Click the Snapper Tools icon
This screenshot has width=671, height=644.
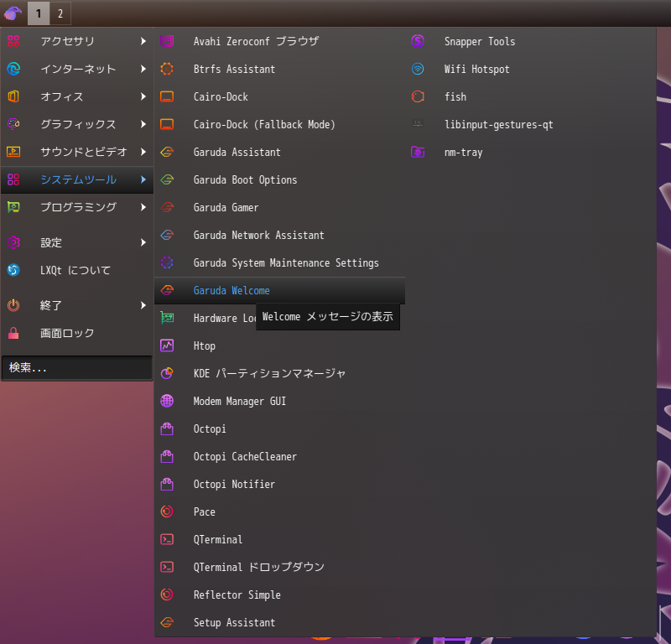418,41
